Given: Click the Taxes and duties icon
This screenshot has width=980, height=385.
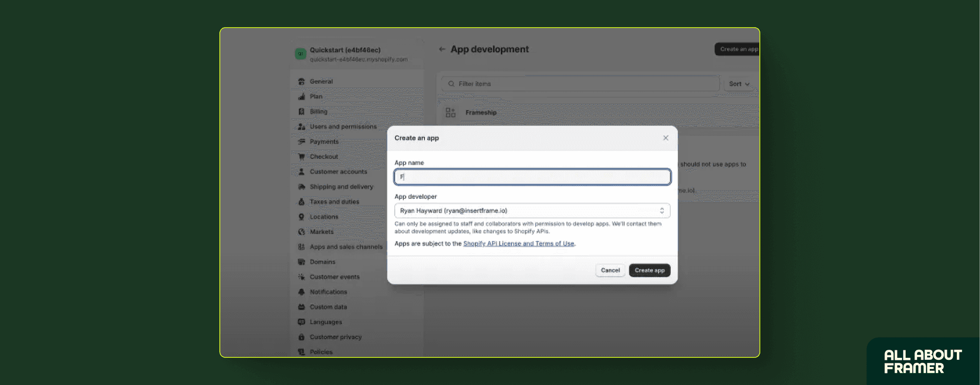Looking at the screenshot, I should [x=302, y=202].
